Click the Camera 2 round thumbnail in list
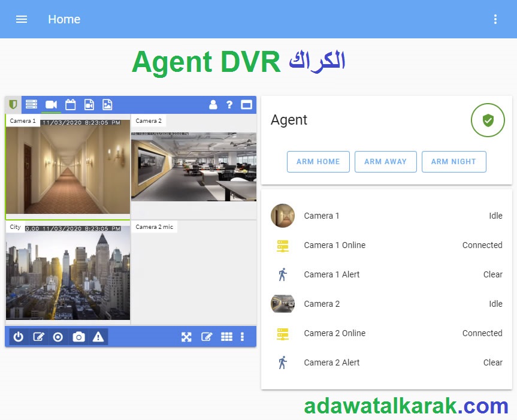517x420 pixels. [x=283, y=304]
